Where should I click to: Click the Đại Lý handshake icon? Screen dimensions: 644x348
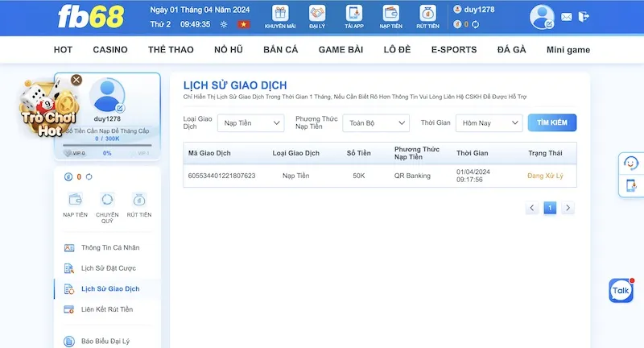click(316, 14)
